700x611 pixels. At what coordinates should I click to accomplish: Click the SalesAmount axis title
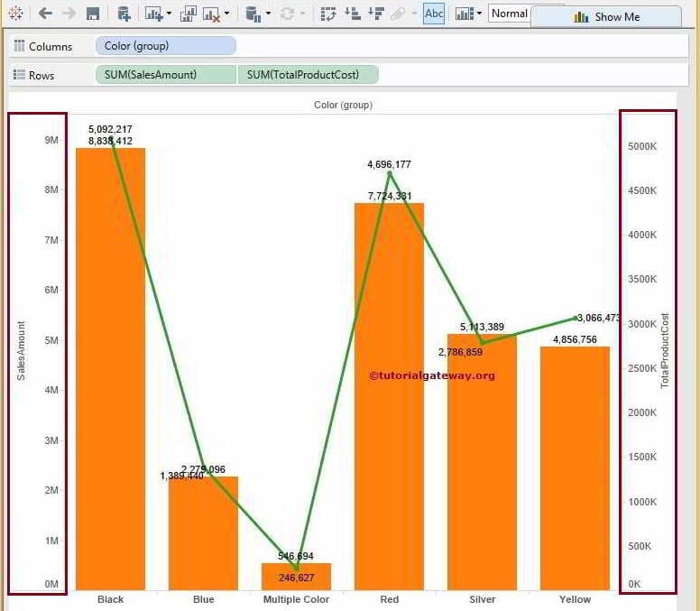[x=21, y=351]
